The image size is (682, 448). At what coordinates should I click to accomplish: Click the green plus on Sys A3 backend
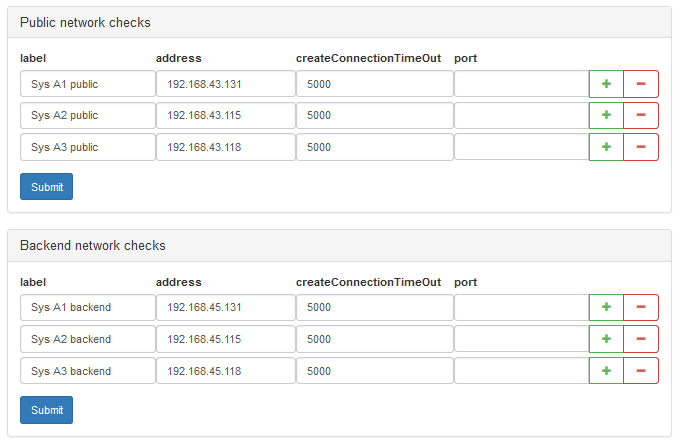coord(606,371)
